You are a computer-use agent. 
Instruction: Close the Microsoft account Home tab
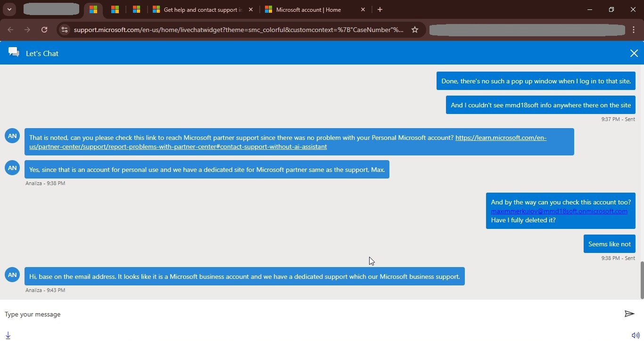pos(363,9)
